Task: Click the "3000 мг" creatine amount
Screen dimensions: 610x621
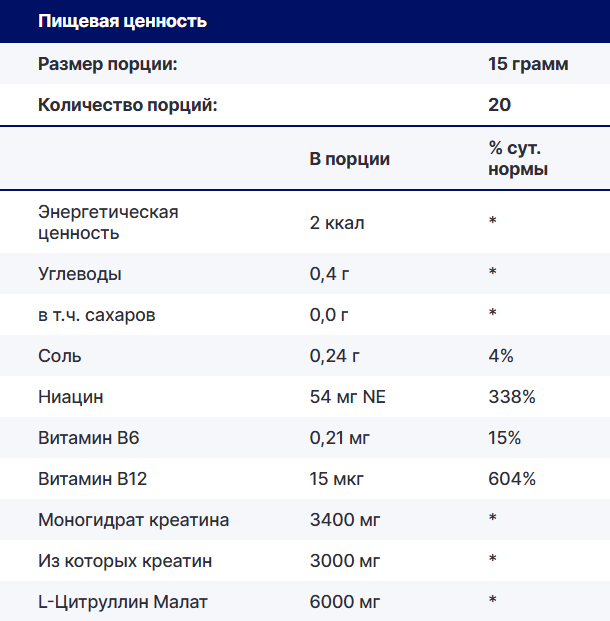Action: 345,561
